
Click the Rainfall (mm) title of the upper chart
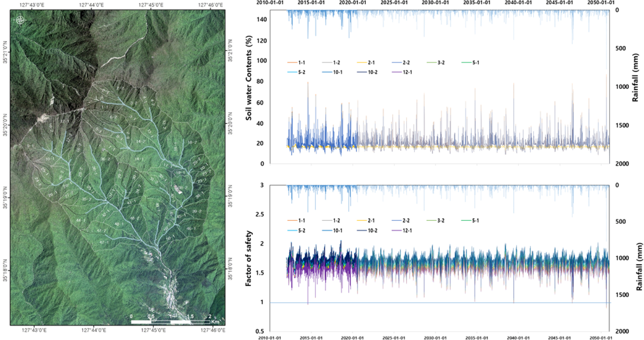click(635, 78)
